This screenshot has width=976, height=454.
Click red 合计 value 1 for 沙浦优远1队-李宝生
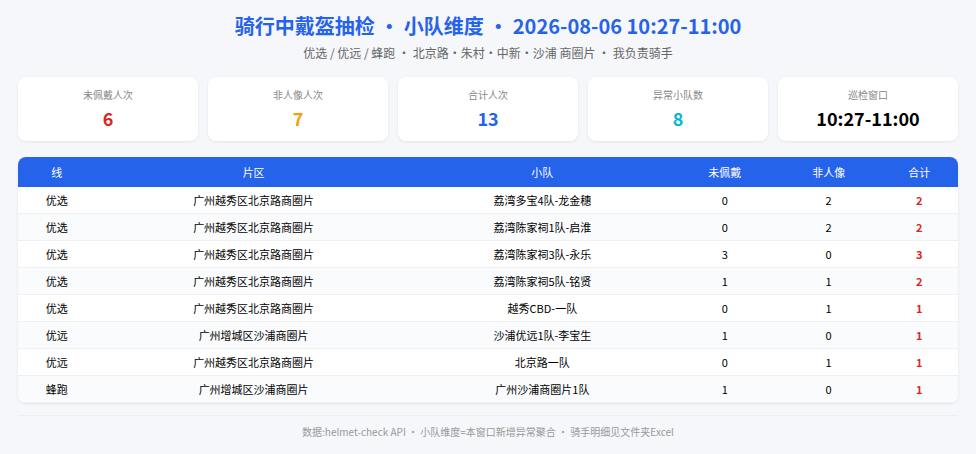click(919, 336)
